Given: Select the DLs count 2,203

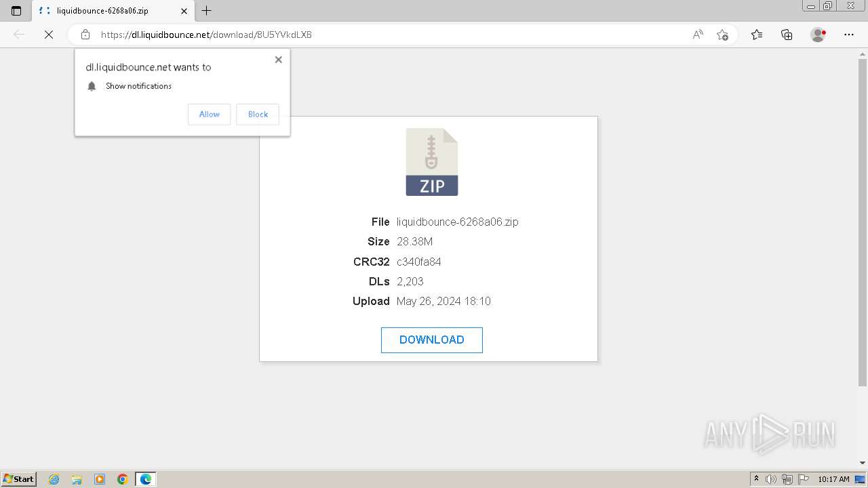Looking at the screenshot, I should [x=410, y=281].
